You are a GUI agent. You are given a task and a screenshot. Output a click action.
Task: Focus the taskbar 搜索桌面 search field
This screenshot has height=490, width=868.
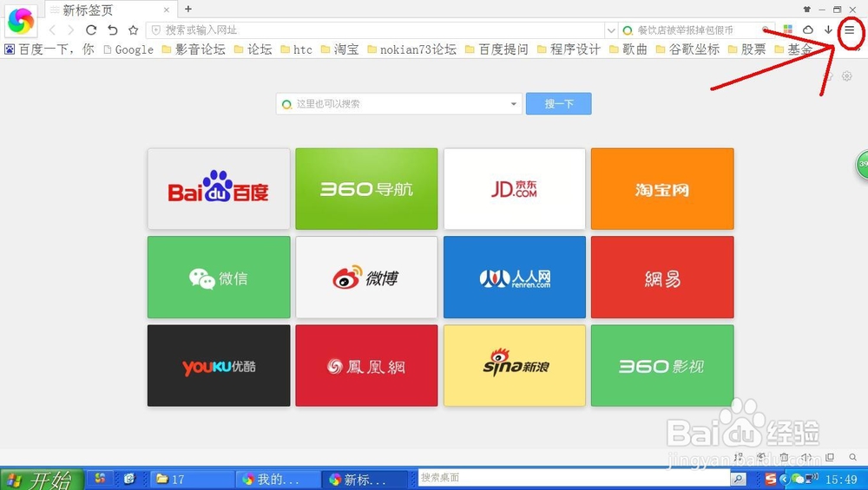(574, 479)
